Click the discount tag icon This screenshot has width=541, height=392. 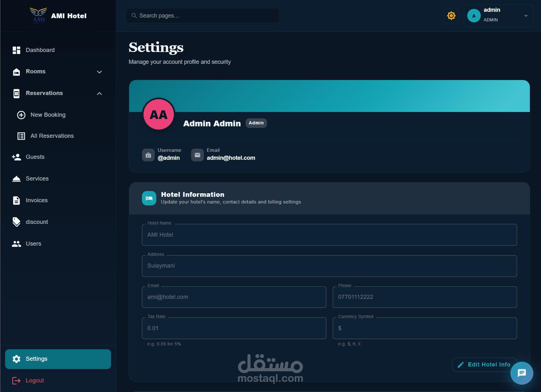(x=17, y=222)
